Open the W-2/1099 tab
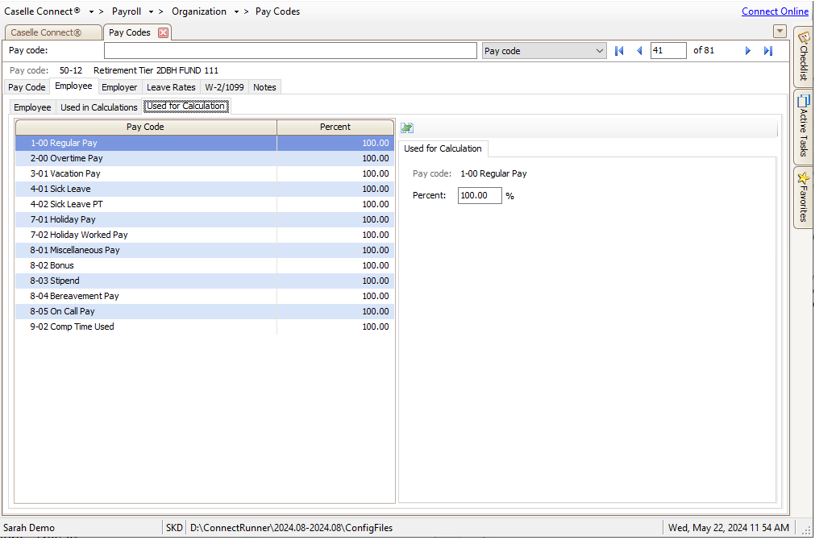 click(x=224, y=87)
